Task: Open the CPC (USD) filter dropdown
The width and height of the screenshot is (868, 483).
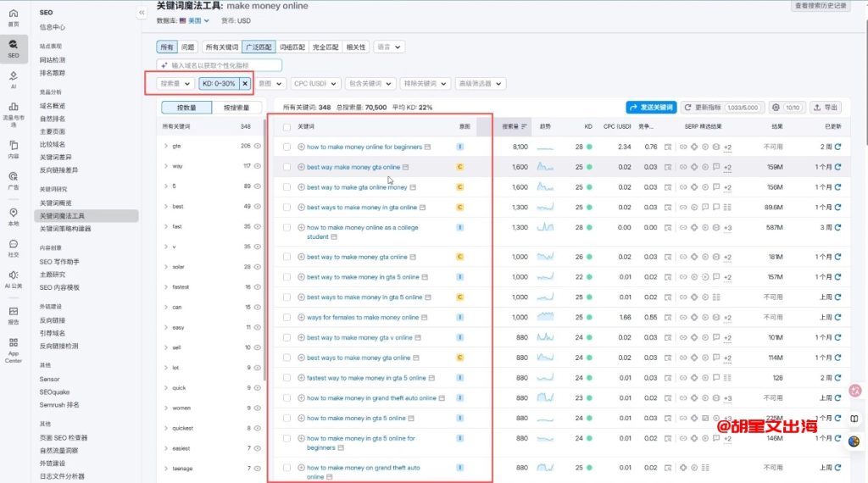Action: 315,84
